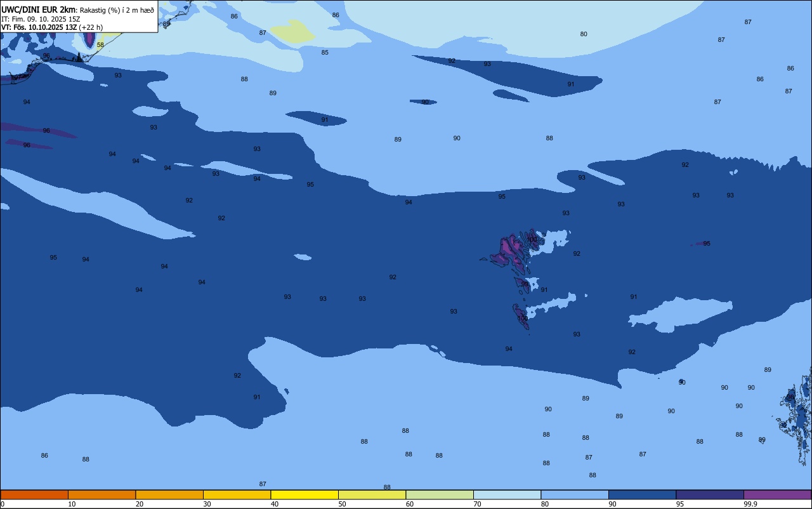This screenshot has height=509, width=812.
Task: Click the '40' legend tick label
Action: click(275, 504)
